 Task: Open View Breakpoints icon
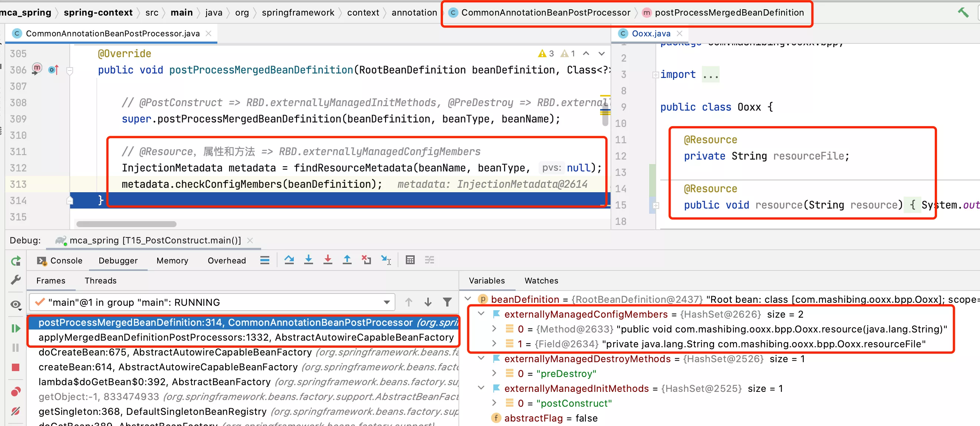[x=16, y=391]
